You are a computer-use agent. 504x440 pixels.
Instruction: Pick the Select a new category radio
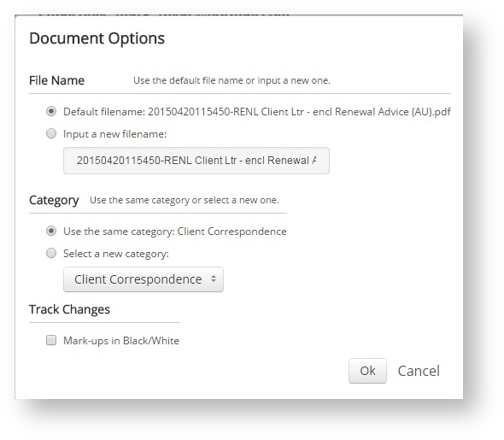pos(51,253)
